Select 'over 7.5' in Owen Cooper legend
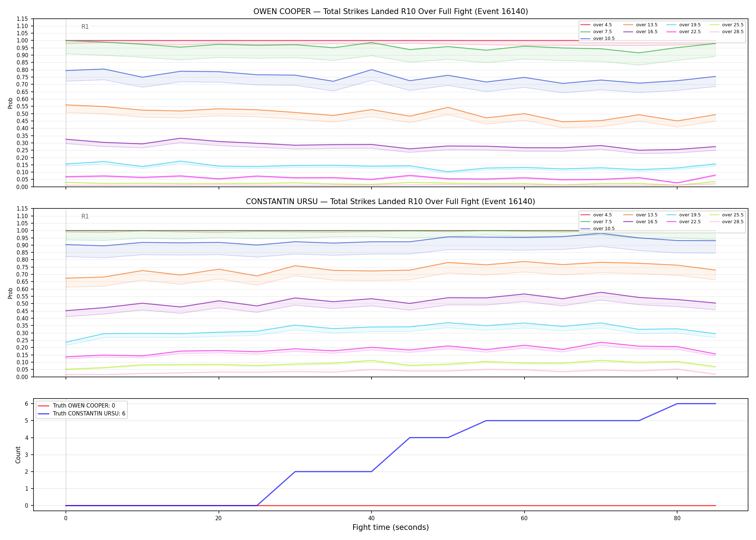Screen dimensions: 756x540 coord(596,32)
